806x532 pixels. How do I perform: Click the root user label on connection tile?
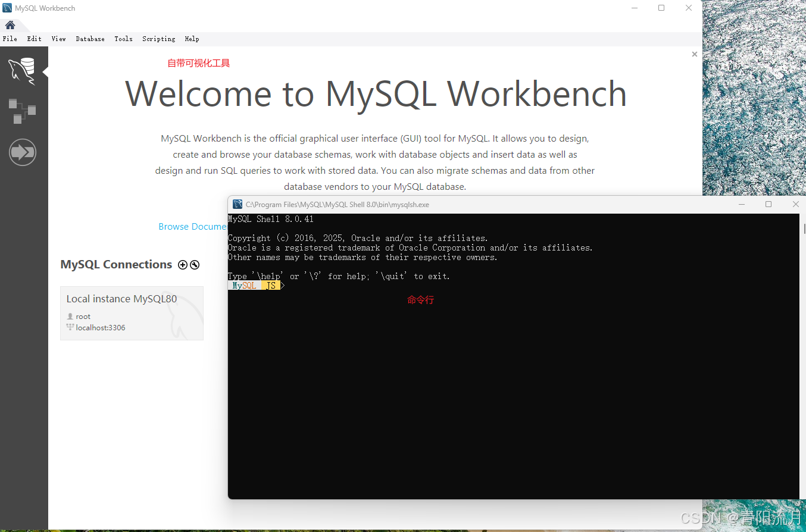83,317
